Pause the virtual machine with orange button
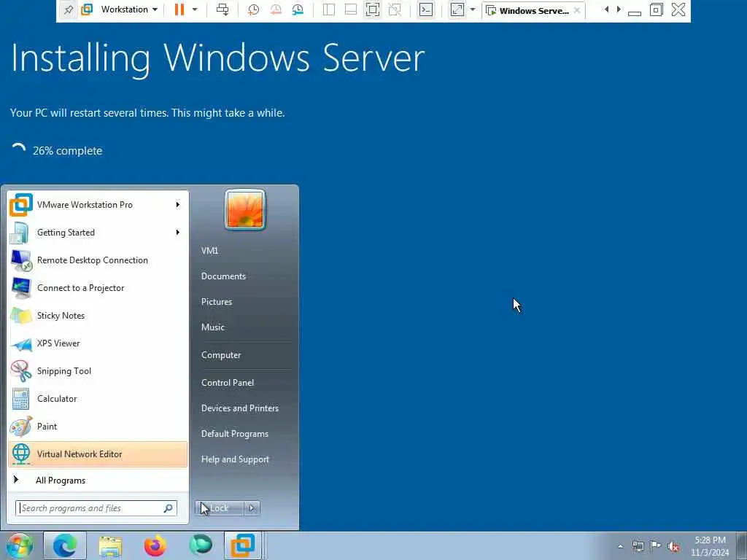This screenshot has height=560, width=747. (179, 9)
